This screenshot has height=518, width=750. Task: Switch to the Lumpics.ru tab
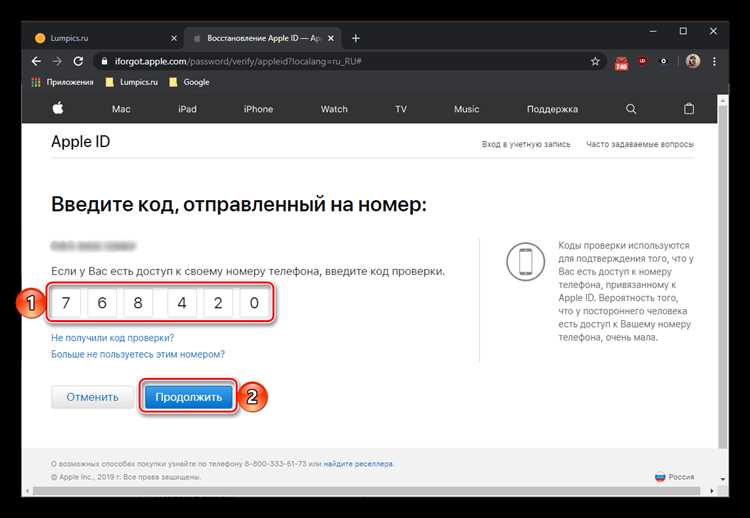coord(105,38)
